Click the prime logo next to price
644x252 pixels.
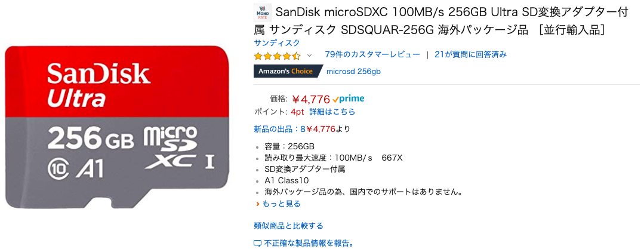tap(349, 99)
